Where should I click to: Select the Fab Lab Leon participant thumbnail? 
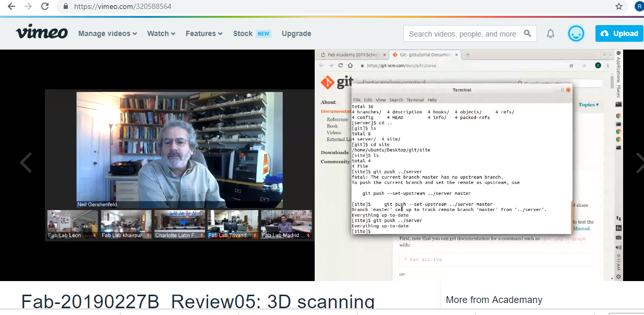coord(73,224)
